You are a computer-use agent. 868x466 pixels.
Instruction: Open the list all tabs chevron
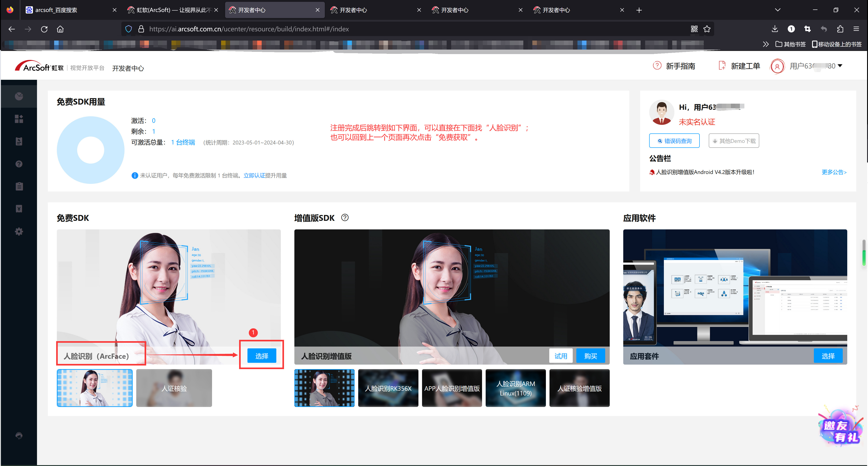[x=777, y=10]
